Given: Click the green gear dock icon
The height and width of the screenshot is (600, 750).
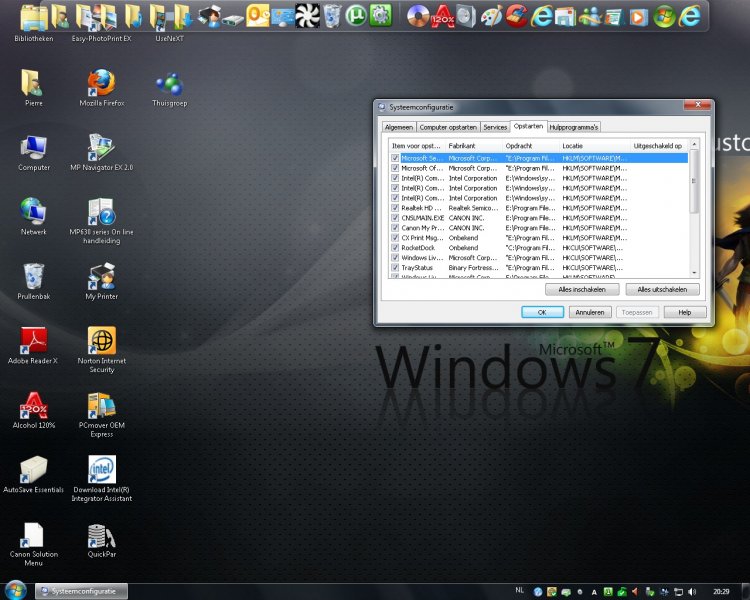Looking at the screenshot, I should click(x=381, y=16).
